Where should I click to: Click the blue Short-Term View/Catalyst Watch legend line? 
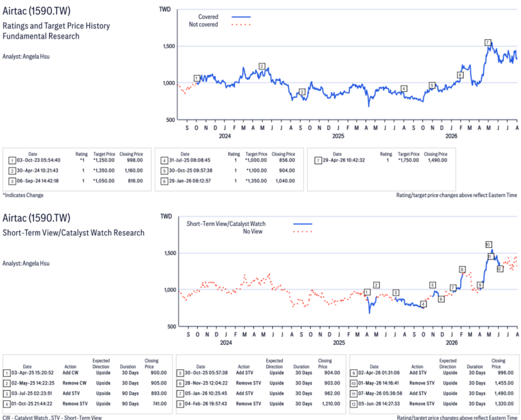303,224
